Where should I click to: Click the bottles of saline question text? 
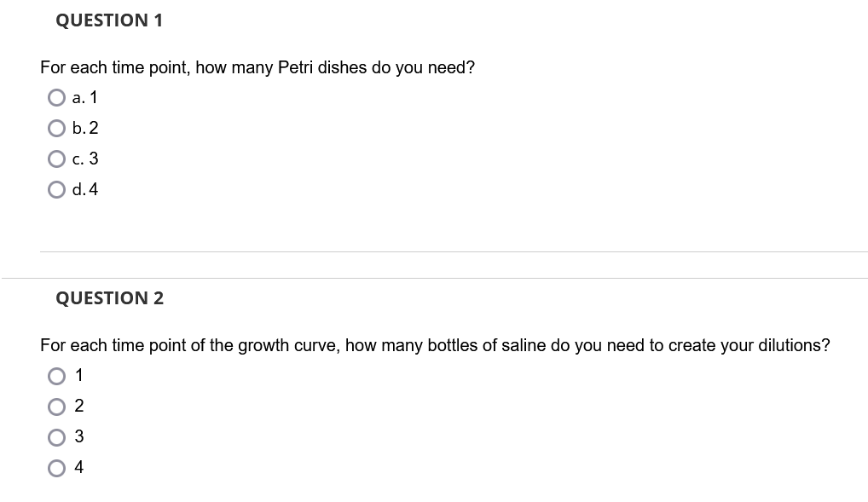[x=435, y=345]
